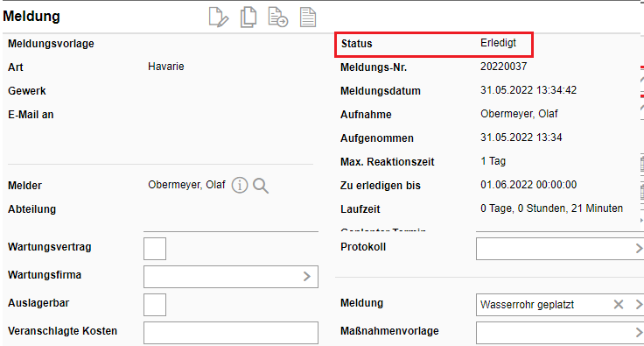Click the status value Erledigt

[498, 43]
